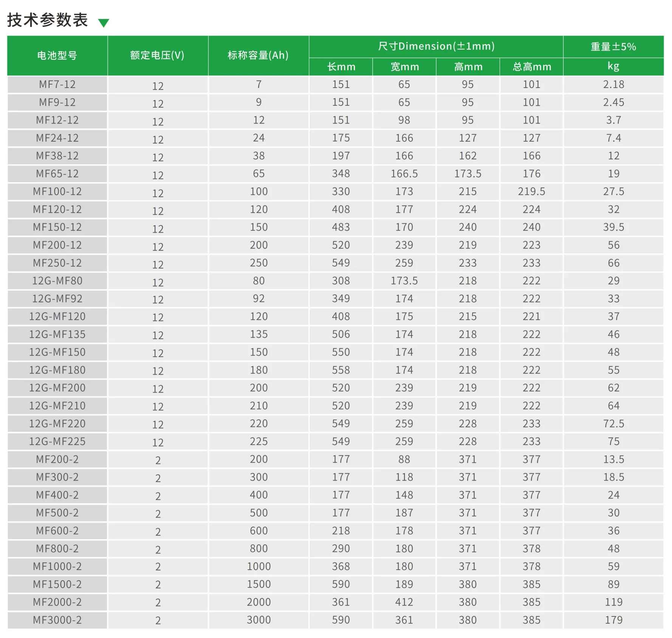Select model cell 12G-MF180

click(x=57, y=370)
